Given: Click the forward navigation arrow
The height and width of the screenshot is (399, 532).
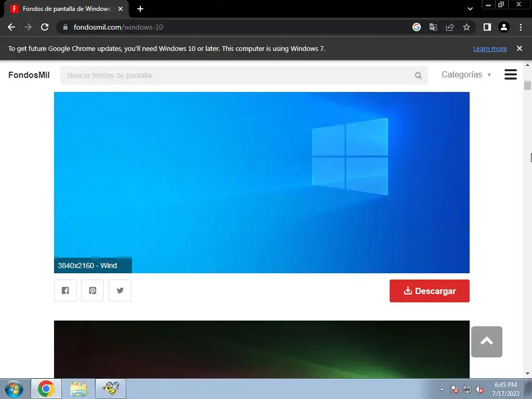Looking at the screenshot, I should (28, 27).
